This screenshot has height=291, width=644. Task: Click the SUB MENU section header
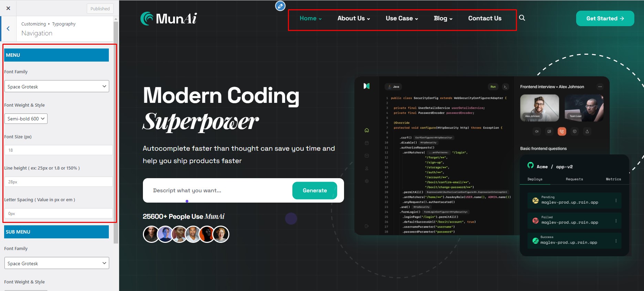point(56,232)
